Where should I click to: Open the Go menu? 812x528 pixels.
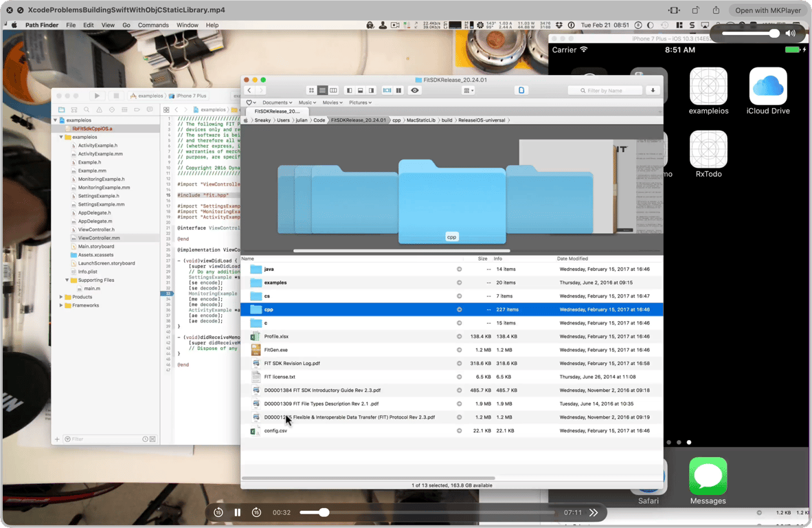126,25
